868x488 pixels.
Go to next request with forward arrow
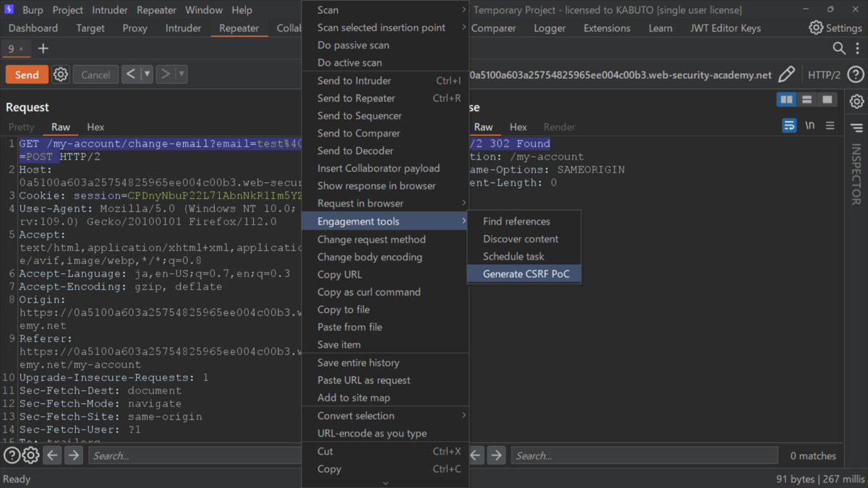[166, 74]
